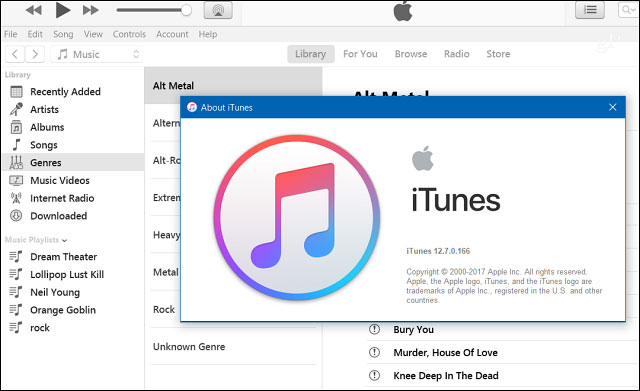Open the Up Next list button
Viewport: 640px width, 391px height.
point(590,10)
